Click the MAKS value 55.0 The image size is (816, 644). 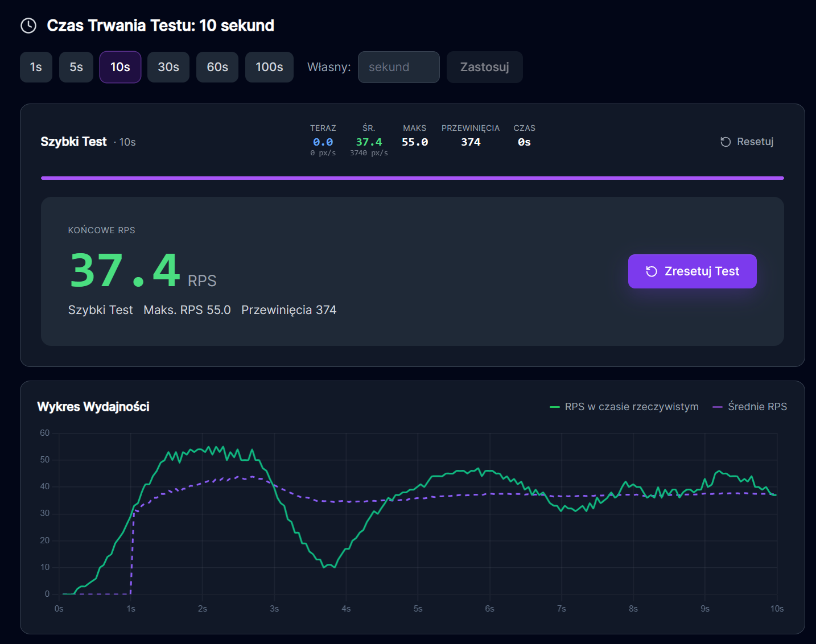(415, 142)
